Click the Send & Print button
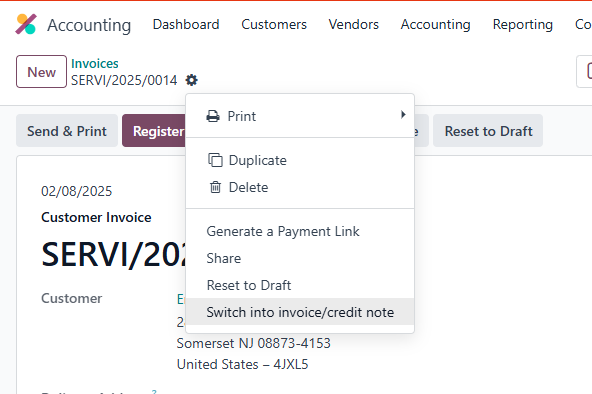592x394 pixels. click(67, 131)
